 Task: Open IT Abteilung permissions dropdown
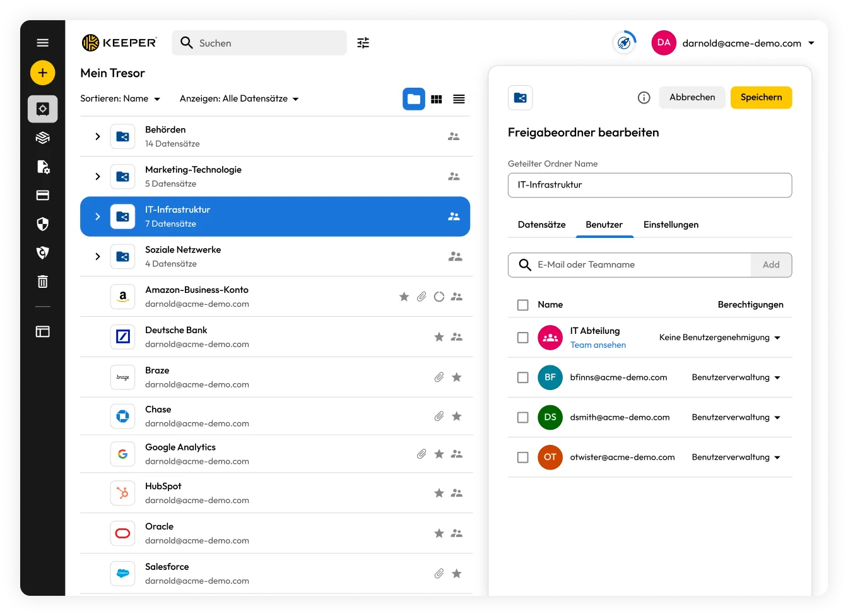(720, 338)
